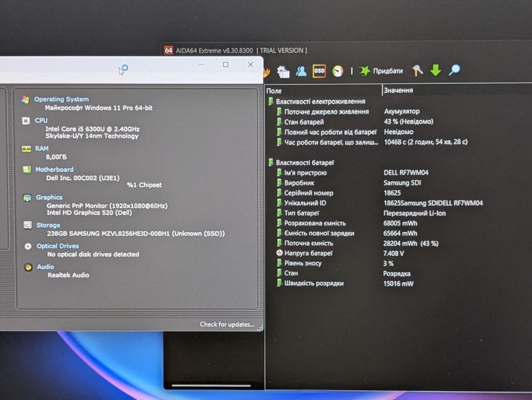Minimize the front system info window

pos(201,64)
